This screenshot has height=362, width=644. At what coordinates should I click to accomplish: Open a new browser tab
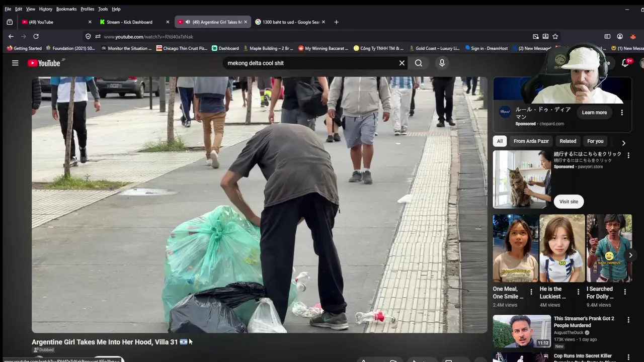[x=336, y=22]
